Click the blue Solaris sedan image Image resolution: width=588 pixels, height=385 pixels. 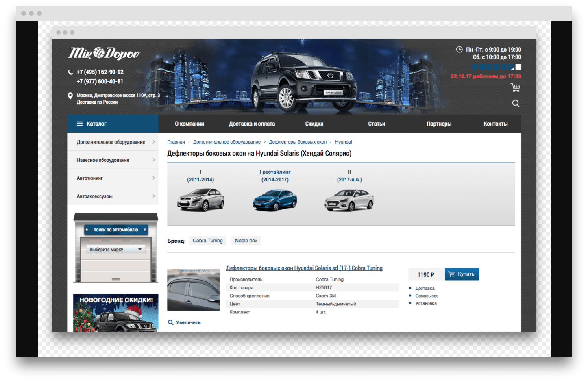pyautogui.click(x=275, y=200)
